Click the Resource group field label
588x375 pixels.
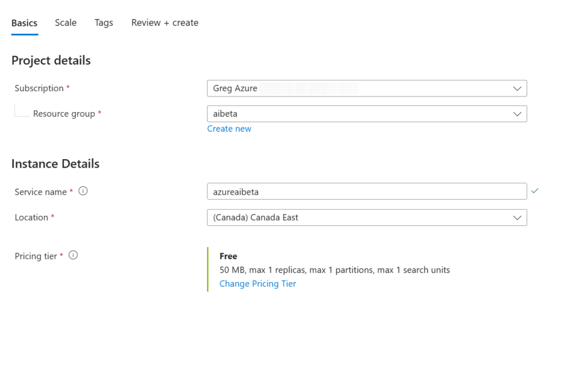(64, 114)
